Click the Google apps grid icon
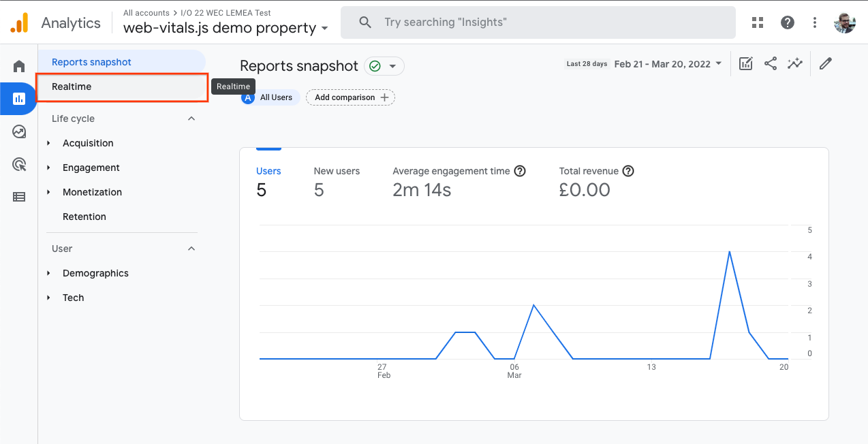The image size is (868, 444). point(758,22)
